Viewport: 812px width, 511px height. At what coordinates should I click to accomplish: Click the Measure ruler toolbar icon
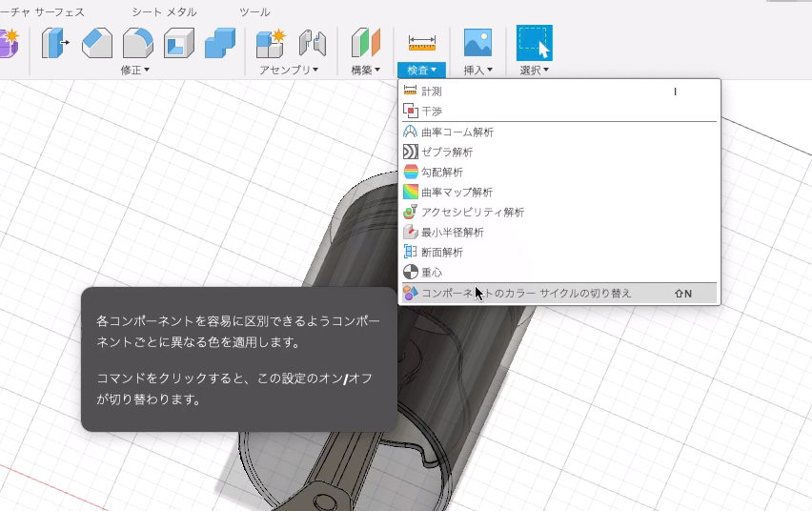pos(421,43)
